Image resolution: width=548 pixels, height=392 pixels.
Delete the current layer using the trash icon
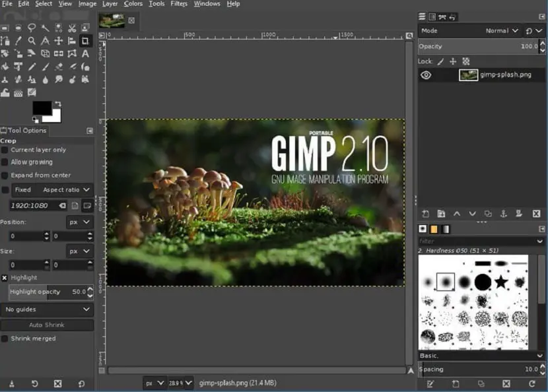536,214
